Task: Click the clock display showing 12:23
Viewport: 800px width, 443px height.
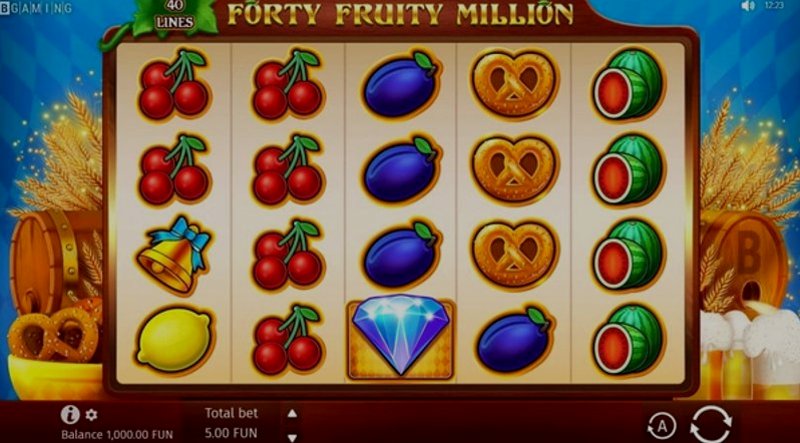Action: point(774,6)
